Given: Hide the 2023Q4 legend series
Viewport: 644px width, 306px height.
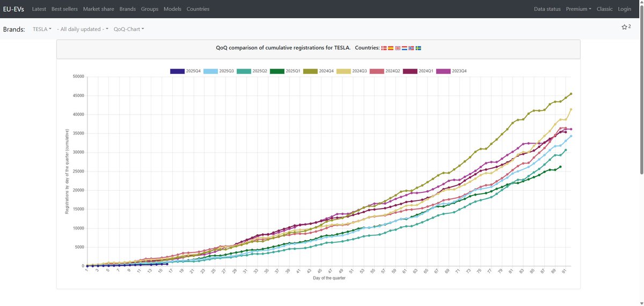Looking at the screenshot, I should pos(451,71).
